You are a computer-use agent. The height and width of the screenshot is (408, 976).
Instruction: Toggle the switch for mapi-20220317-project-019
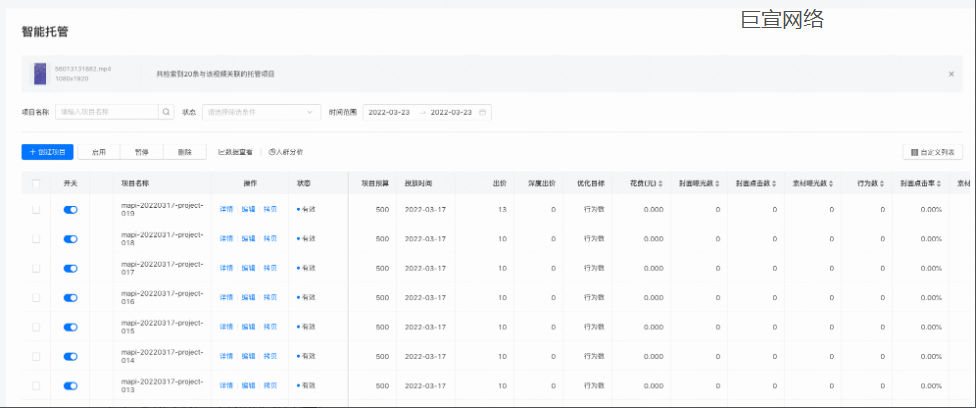pos(70,209)
